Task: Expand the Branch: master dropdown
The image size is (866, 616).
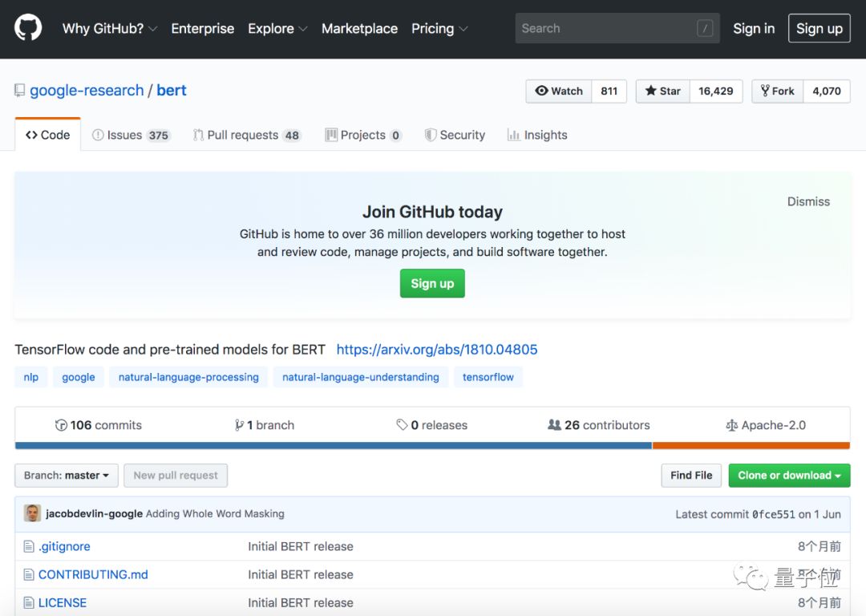Action: pos(67,476)
